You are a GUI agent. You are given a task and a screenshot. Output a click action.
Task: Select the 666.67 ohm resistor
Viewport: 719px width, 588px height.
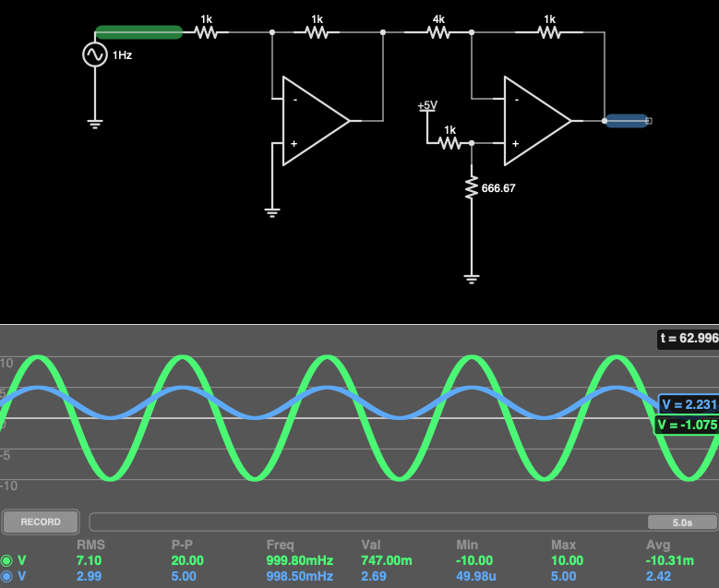pos(472,188)
